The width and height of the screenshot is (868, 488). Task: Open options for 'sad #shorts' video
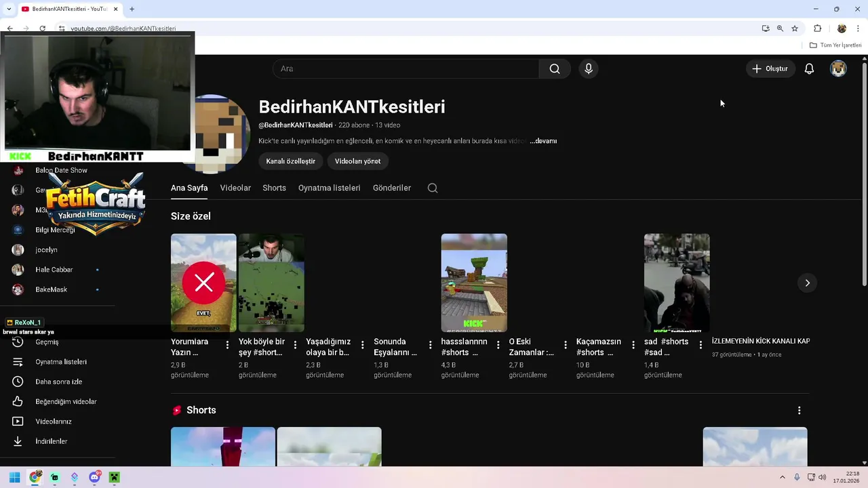coord(701,345)
